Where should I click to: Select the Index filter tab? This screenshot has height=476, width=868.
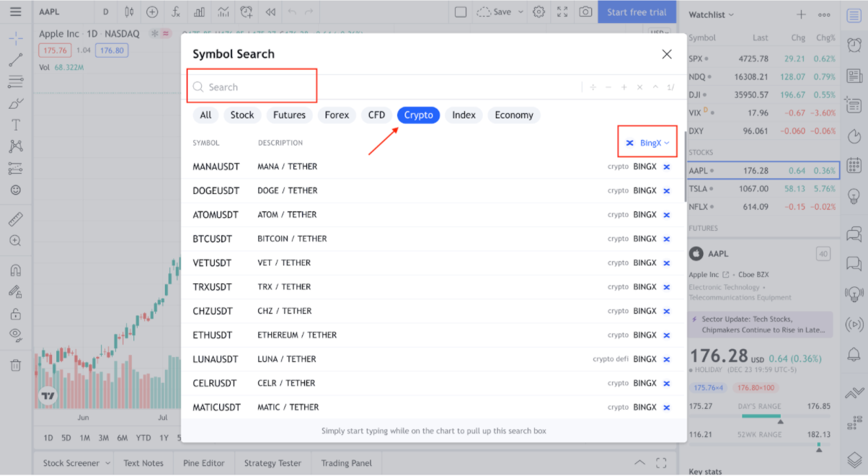[464, 115]
